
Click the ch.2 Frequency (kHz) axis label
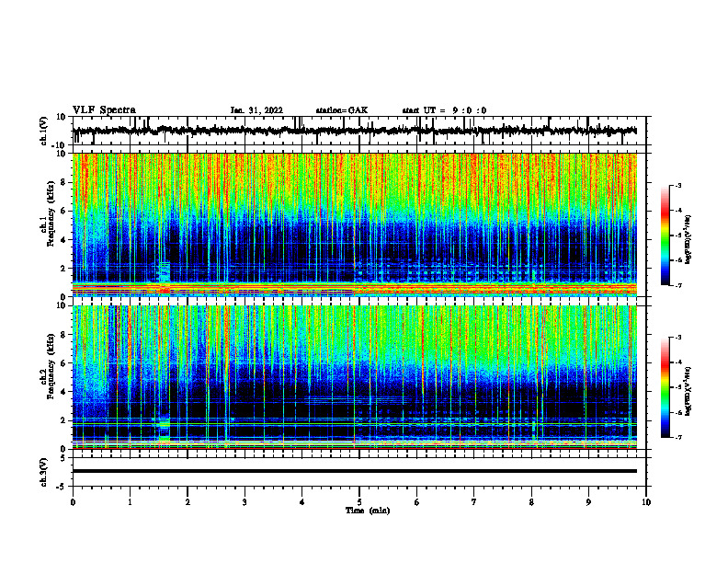pyautogui.click(x=48, y=377)
